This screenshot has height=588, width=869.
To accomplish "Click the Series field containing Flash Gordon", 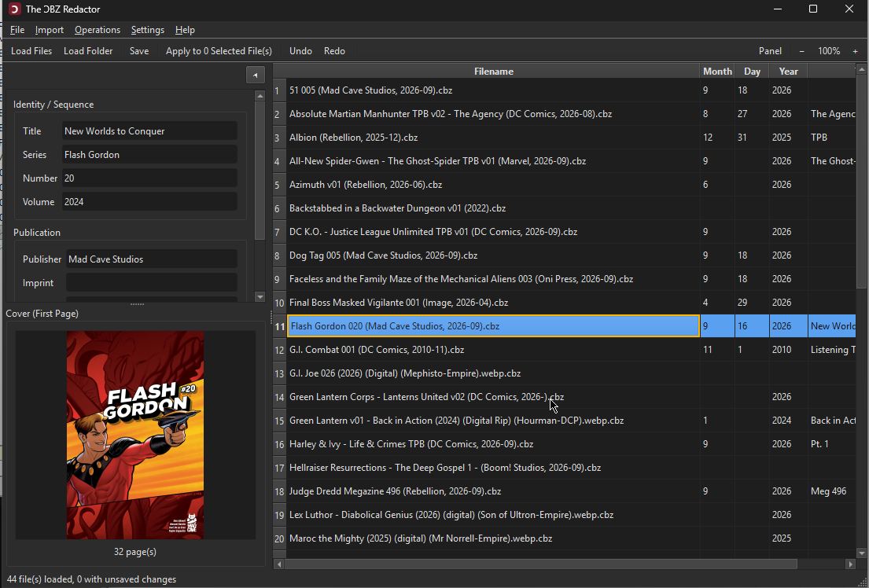I will (x=149, y=155).
